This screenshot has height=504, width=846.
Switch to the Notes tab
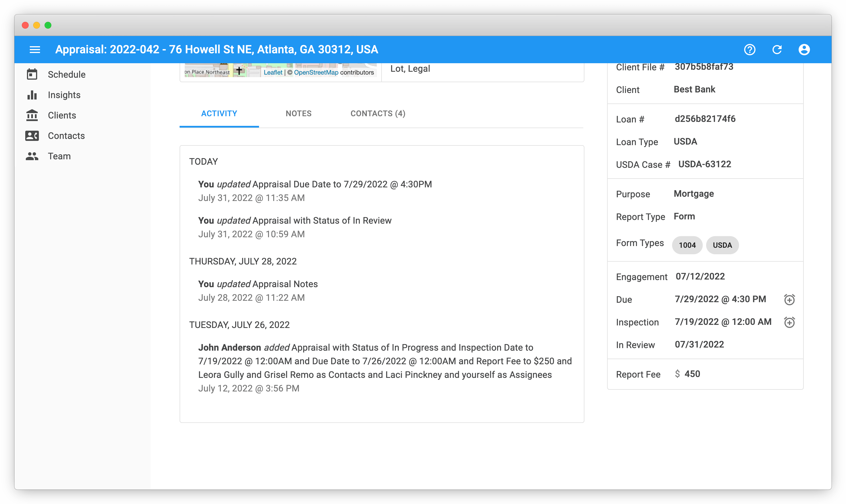click(x=298, y=113)
